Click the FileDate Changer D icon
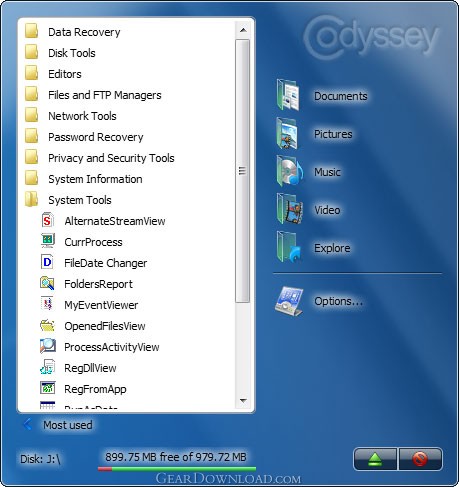 click(x=47, y=262)
